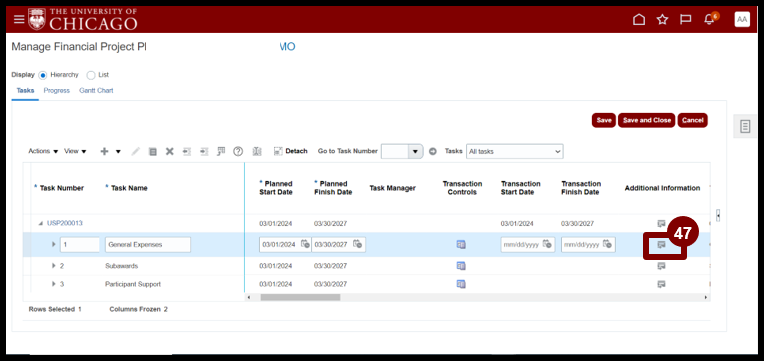This screenshot has height=361, width=764.
Task: Open the All tasks dropdown
Action: coord(515,152)
